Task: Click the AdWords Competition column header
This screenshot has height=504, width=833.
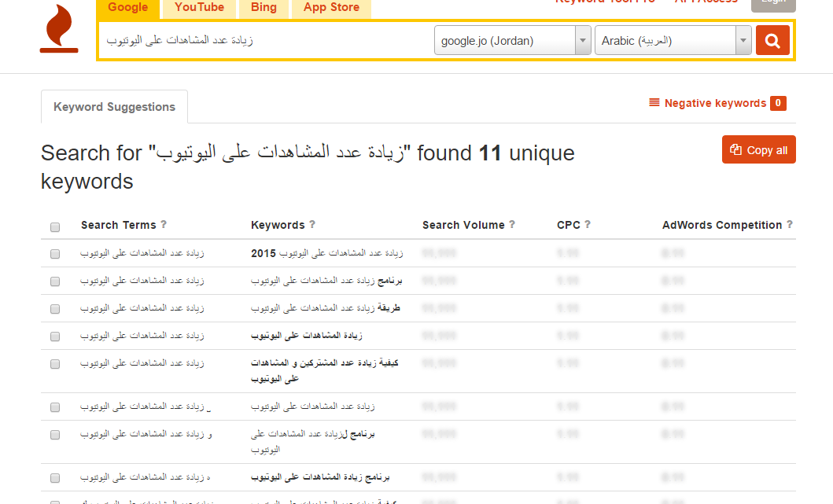Action: [x=722, y=225]
